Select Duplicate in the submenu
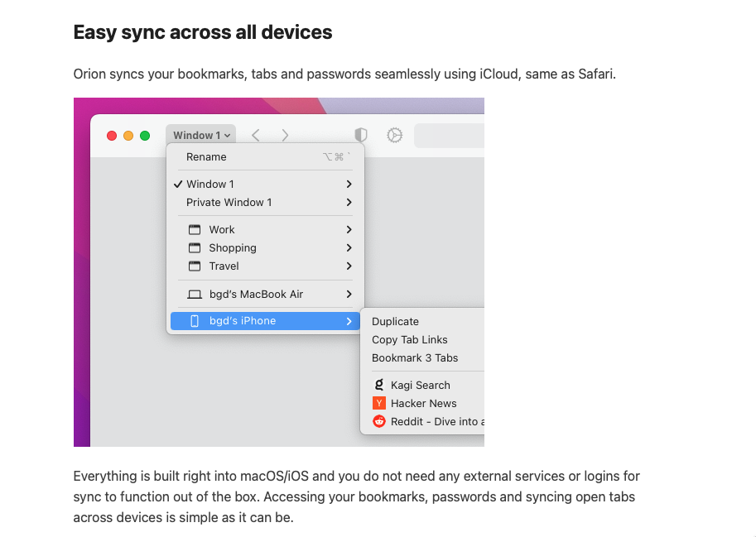Image resolution: width=756 pixels, height=537 pixels. (x=395, y=322)
